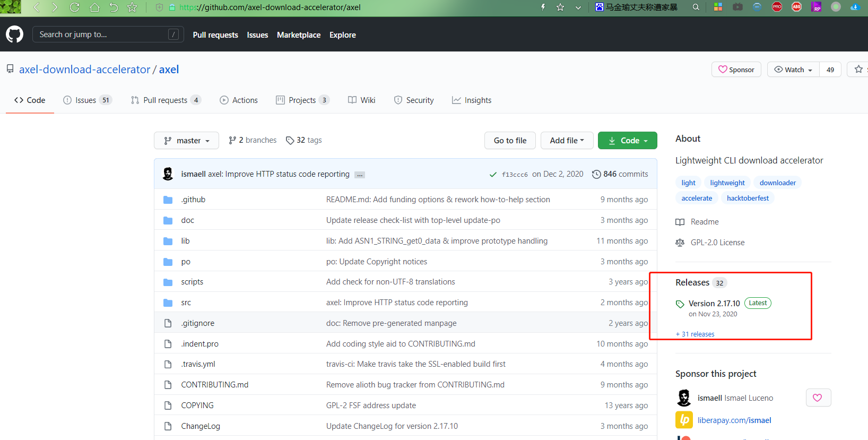
Task: Click the browser back arrow
Action: tap(36, 7)
